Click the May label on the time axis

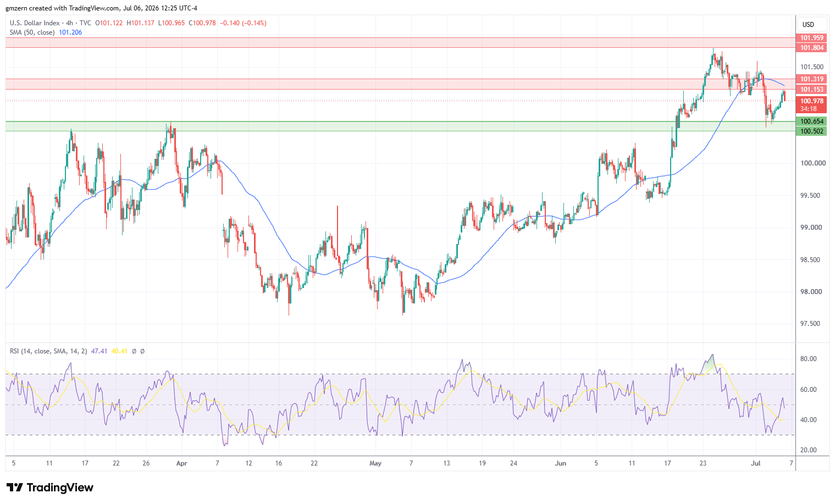tap(375, 463)
